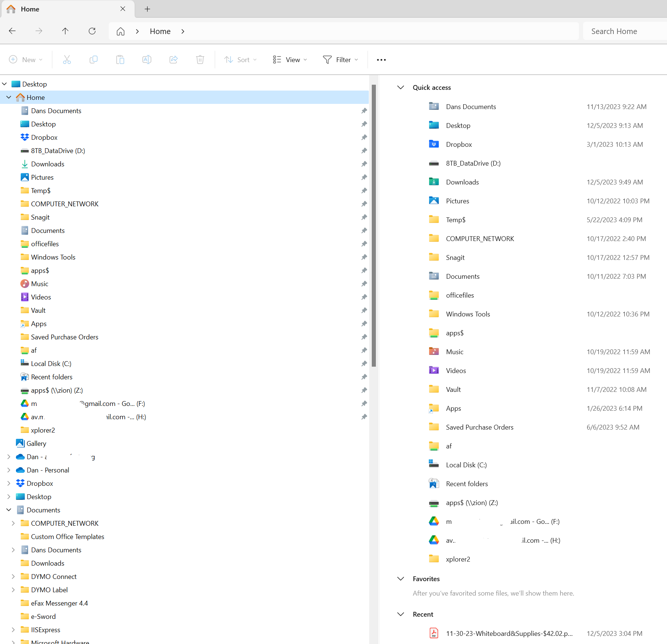Go forward with the right arrow

pos(39,31)
